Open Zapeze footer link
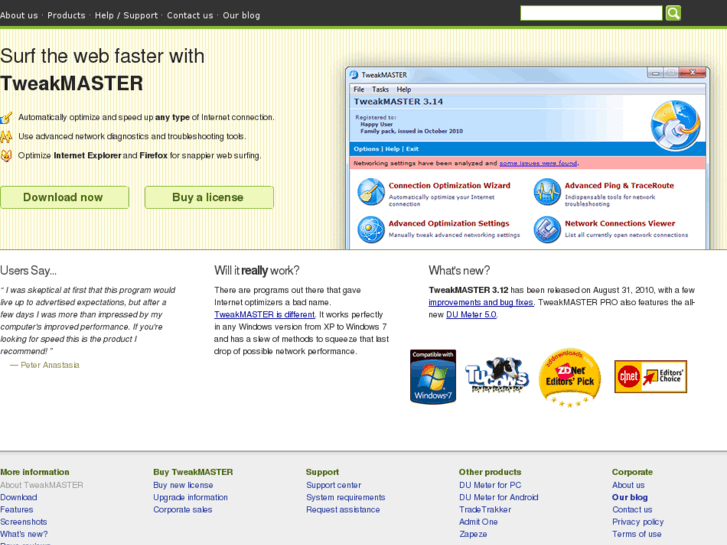The width and height of the screenshot is (727, 545). tap(473, 534)
